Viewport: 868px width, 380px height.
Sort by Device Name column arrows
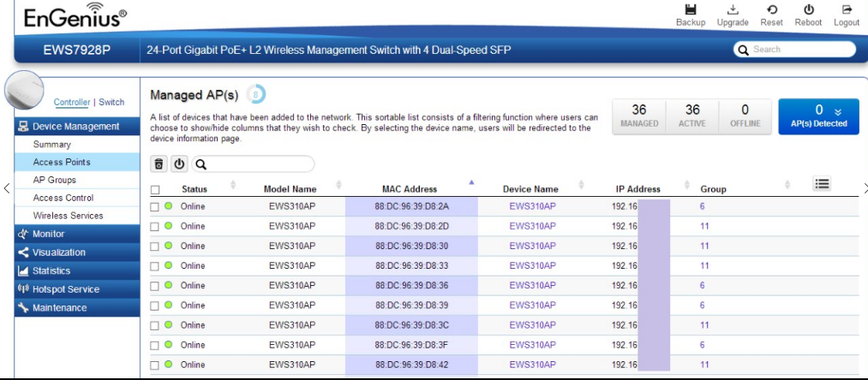click(x=581, y=184)
